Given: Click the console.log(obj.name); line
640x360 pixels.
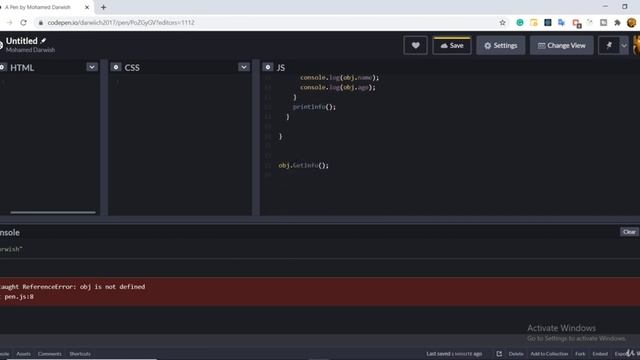Looking at the screenshot, I should click(339, 77).
